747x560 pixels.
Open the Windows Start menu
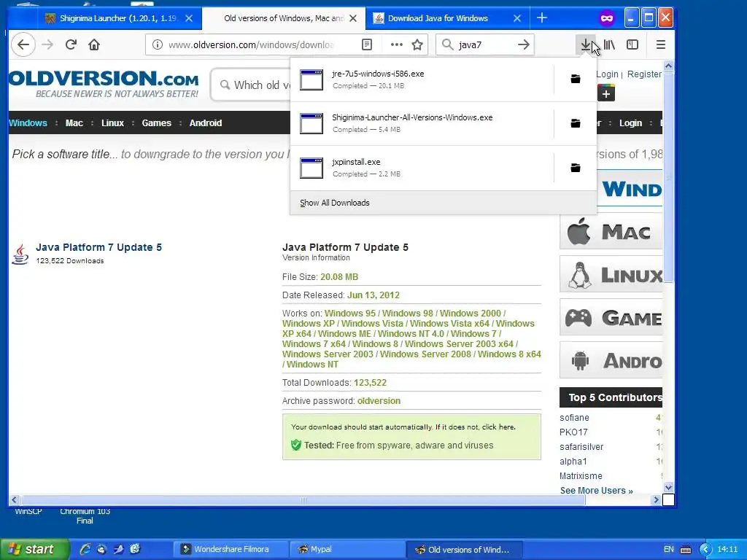[34, 550]
